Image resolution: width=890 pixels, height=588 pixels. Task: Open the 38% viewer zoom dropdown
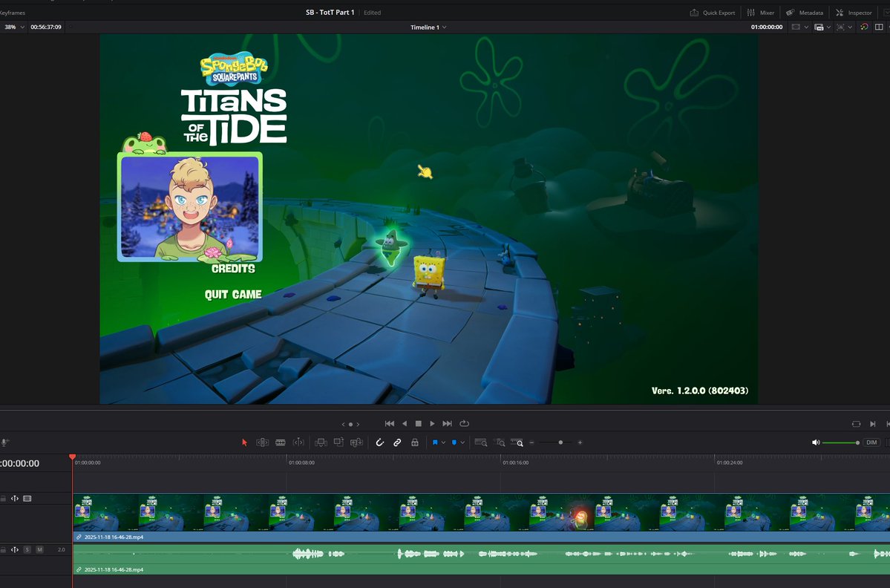[x=13, y=27]
